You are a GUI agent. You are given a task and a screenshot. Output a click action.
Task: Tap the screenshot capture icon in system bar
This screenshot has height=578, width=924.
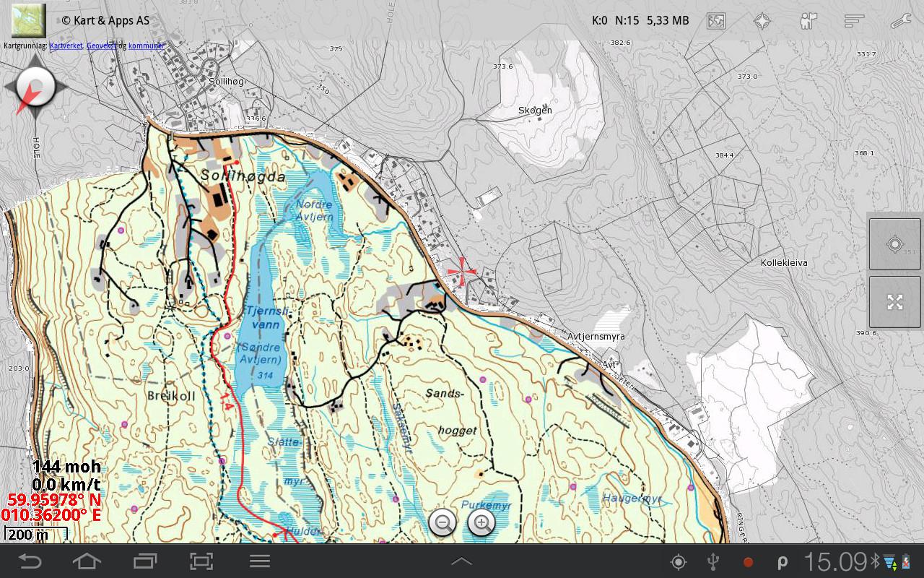point(201,561)
